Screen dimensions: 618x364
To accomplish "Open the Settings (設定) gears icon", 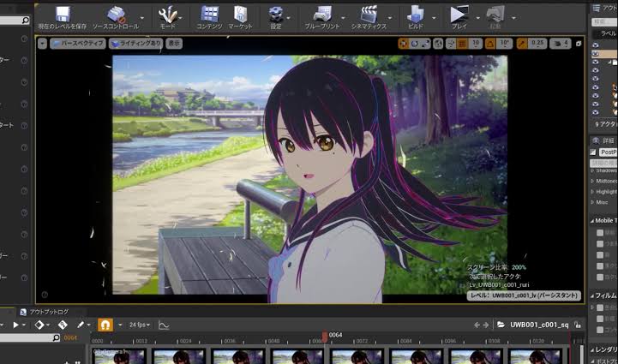I will pyautogui.click(x=276, y=15).
